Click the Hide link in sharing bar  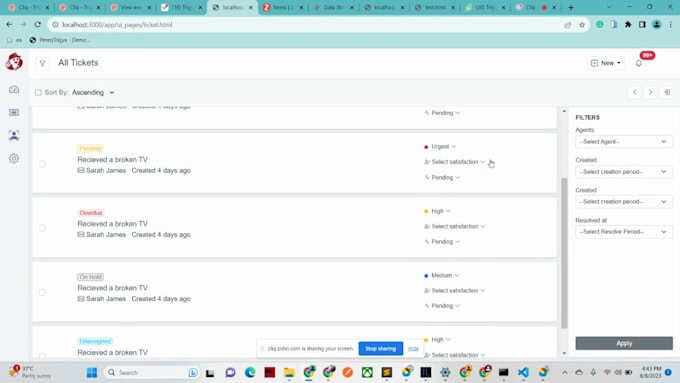[413, 348]
